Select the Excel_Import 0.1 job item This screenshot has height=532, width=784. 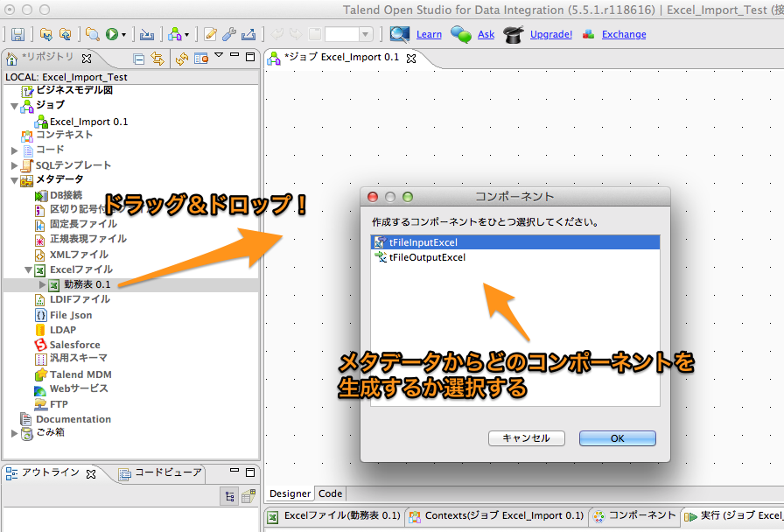pyautogui.click(x=88, y=122)
